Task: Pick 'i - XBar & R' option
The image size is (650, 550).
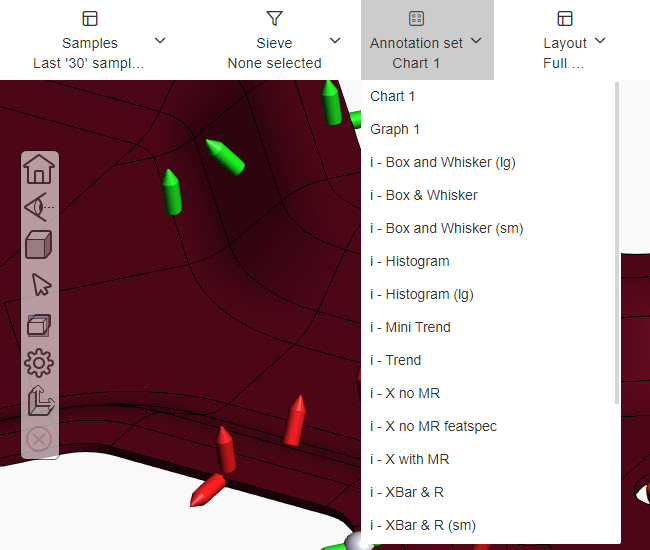Action: click(408, 492)
